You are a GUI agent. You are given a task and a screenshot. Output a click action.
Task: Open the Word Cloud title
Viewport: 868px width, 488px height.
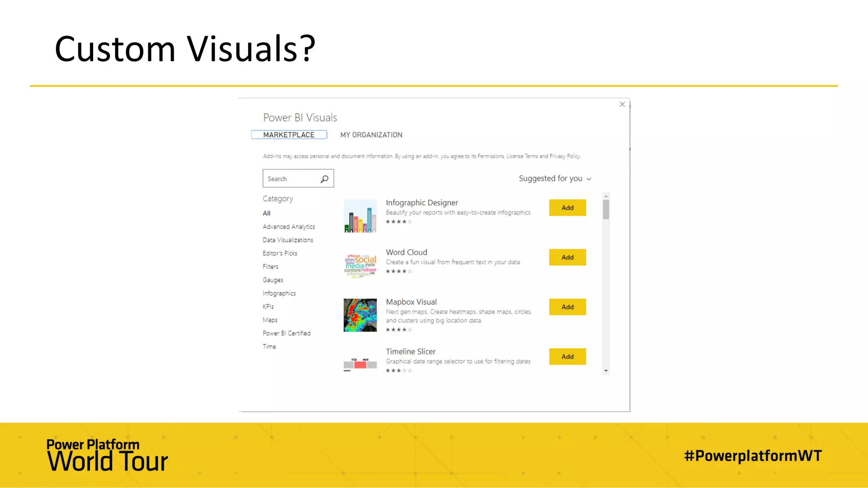406,252
